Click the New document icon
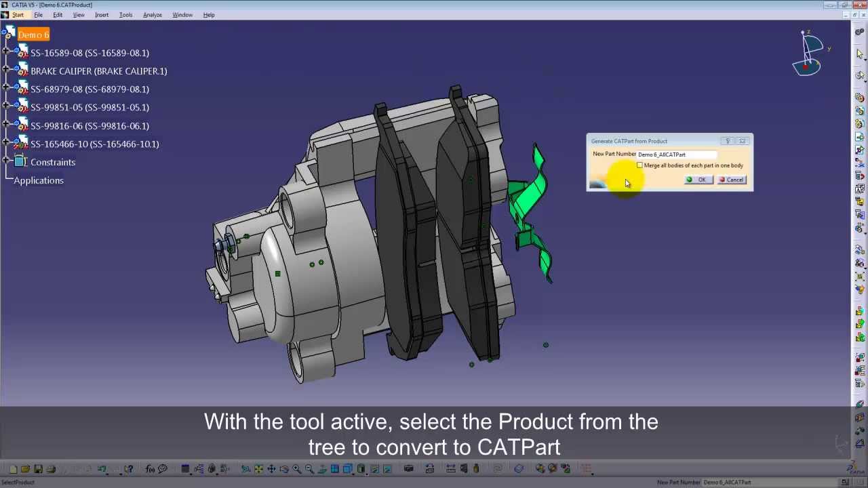Viewport: 868px width, 488px height. 13,468
